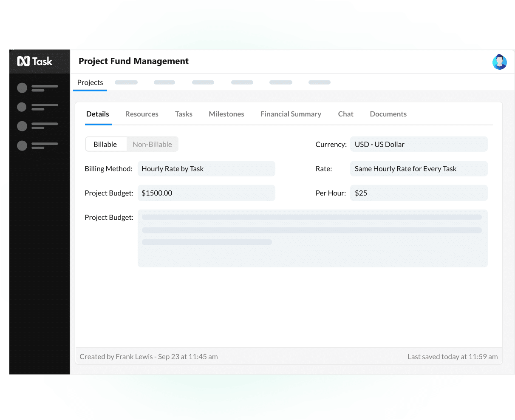View the Documents tab
This screenshot has height=420, width=515.
tap(388, 114)
